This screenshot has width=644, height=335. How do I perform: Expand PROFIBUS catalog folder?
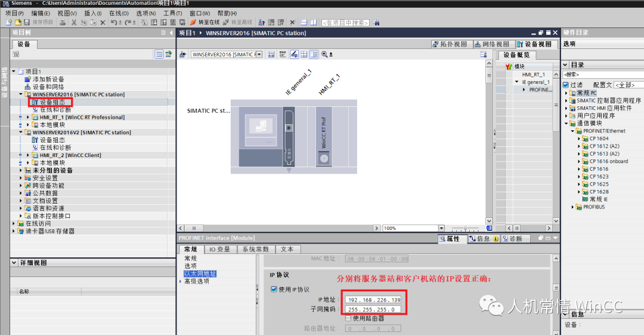(572, 207)
